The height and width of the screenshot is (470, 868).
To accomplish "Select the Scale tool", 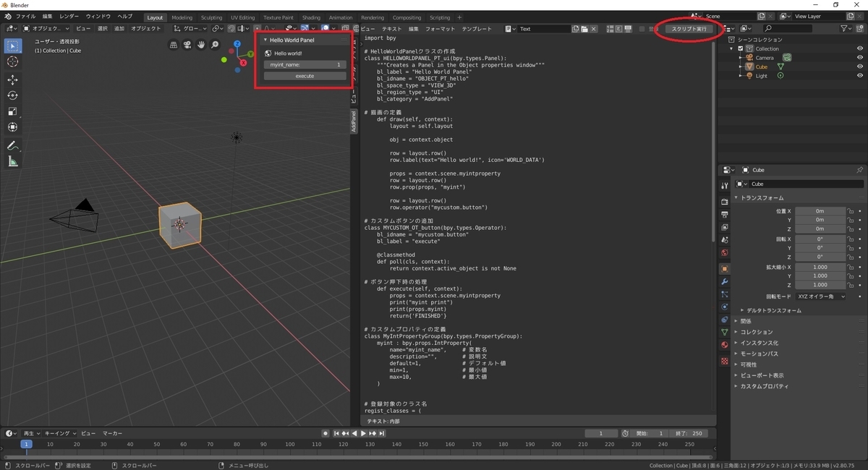I will (12, 111).
